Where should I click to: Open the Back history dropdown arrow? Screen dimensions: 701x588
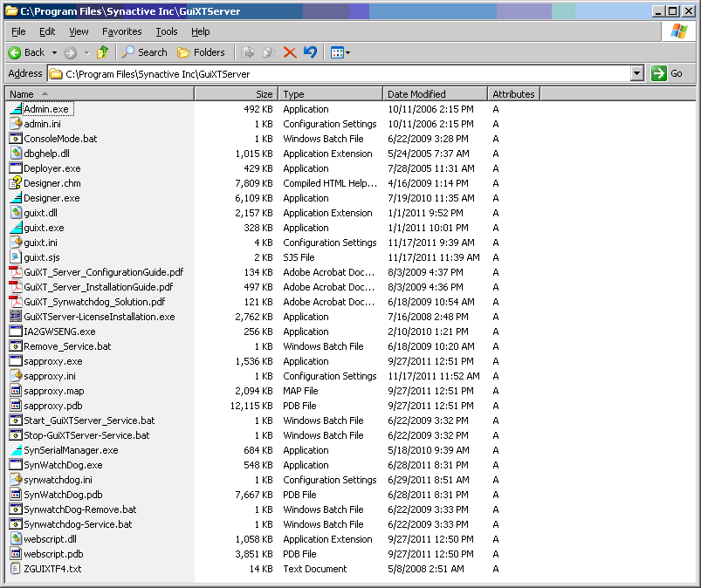pyautogui.click(x=54, y=52)
